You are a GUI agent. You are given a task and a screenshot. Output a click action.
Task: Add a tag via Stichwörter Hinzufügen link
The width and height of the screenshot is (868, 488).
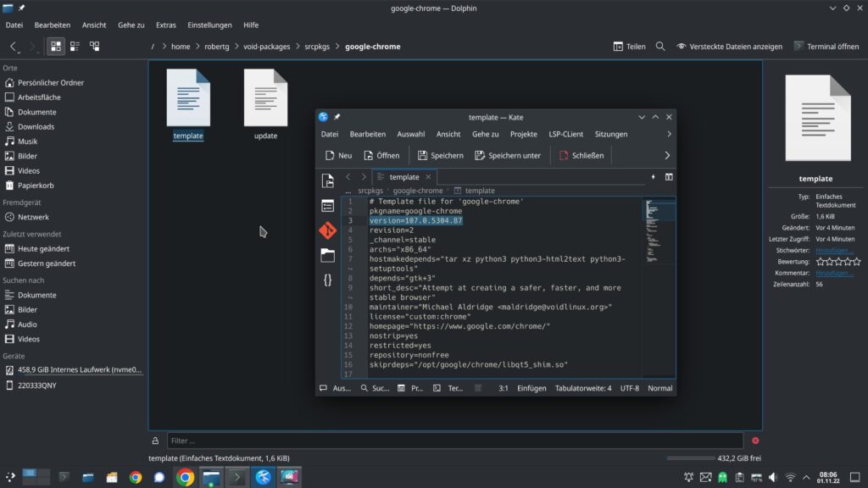coord(834,251)
